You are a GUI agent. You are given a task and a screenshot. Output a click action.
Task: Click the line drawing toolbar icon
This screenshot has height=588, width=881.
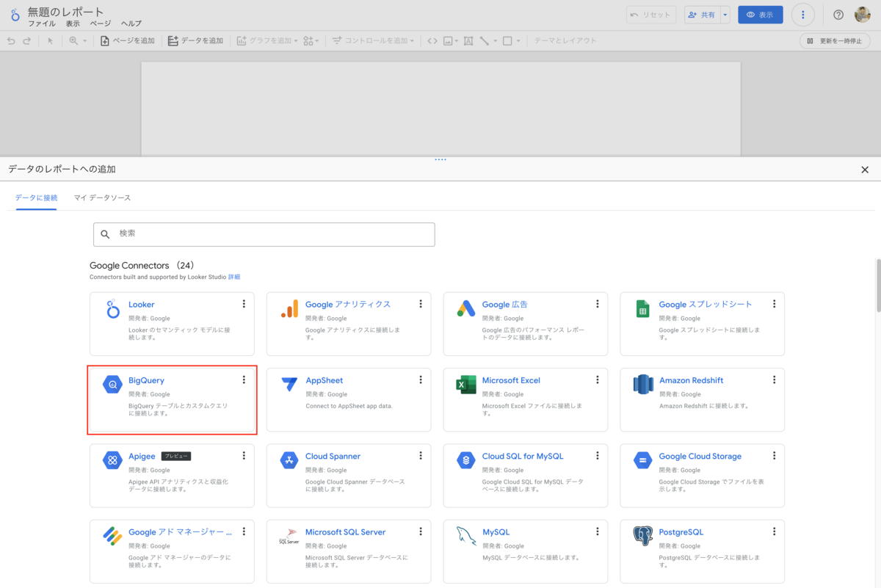coord(485,41)
